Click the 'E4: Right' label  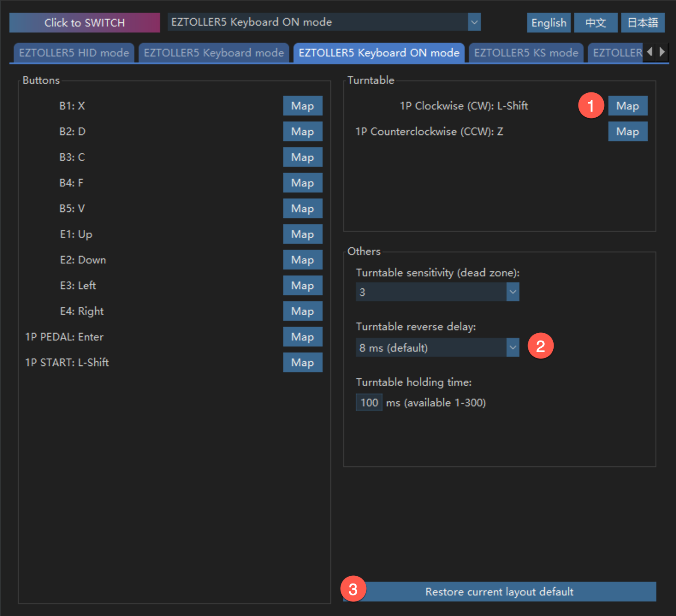coord(82,311)
